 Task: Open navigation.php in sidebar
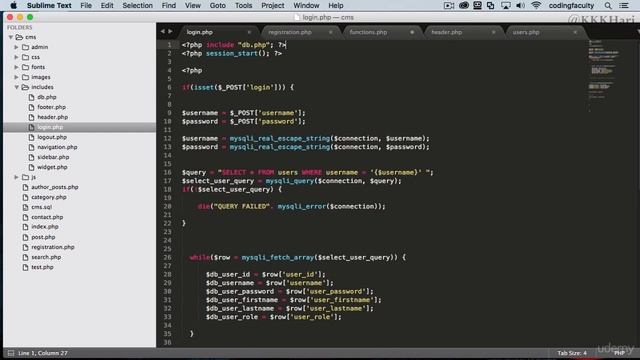coord(57,147)
